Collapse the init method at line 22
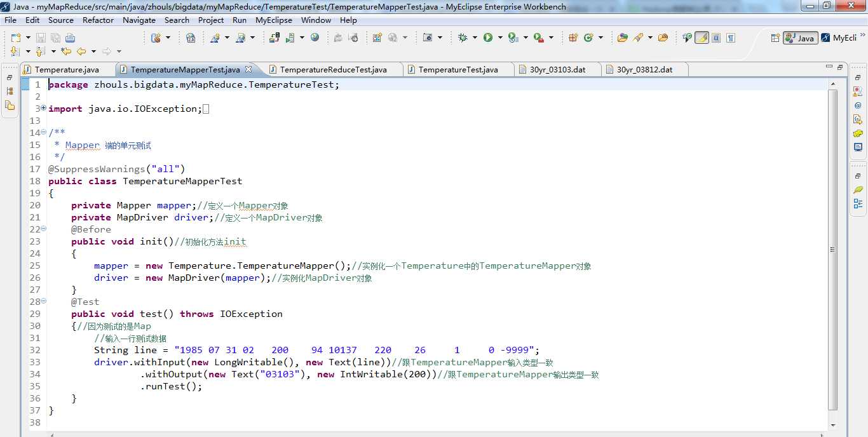 point(43,229)
